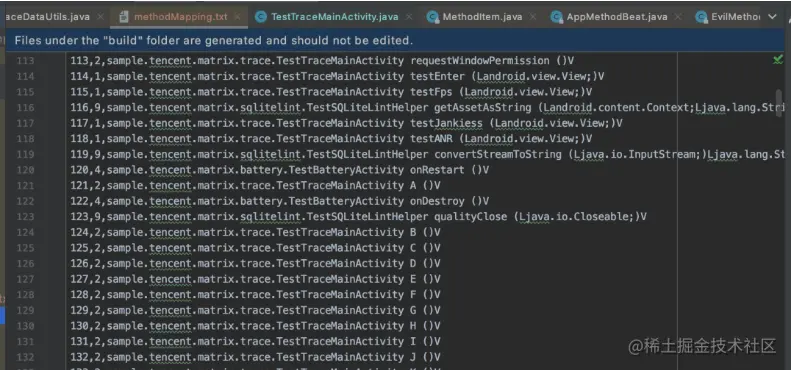Image resolution: width=791 pixels, height=370 pixels.
Task: Click TestSQLiteLintHelper on line 116
Action: click(x=368, y=108)
